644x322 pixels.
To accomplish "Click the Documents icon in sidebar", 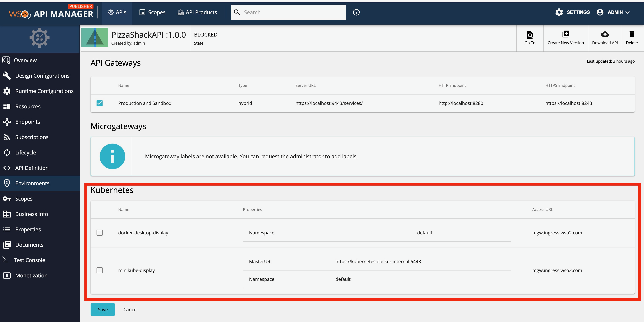I will [7, 245].
